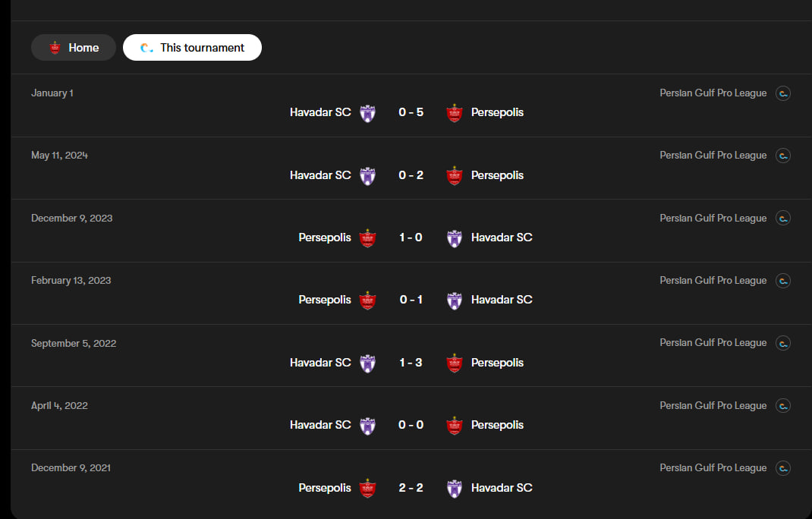This screenshot has width=812, height=519.
Task: Click Havadar SC name in September 5, 2022 match
Action: pyautogui.click(x=320, y=363)
